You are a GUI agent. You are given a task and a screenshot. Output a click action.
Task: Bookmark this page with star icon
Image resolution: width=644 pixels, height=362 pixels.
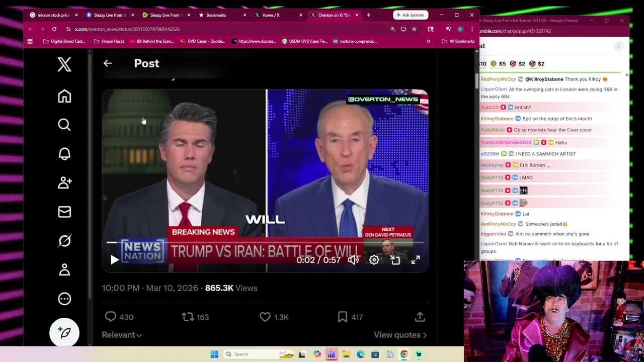[414, 29]
